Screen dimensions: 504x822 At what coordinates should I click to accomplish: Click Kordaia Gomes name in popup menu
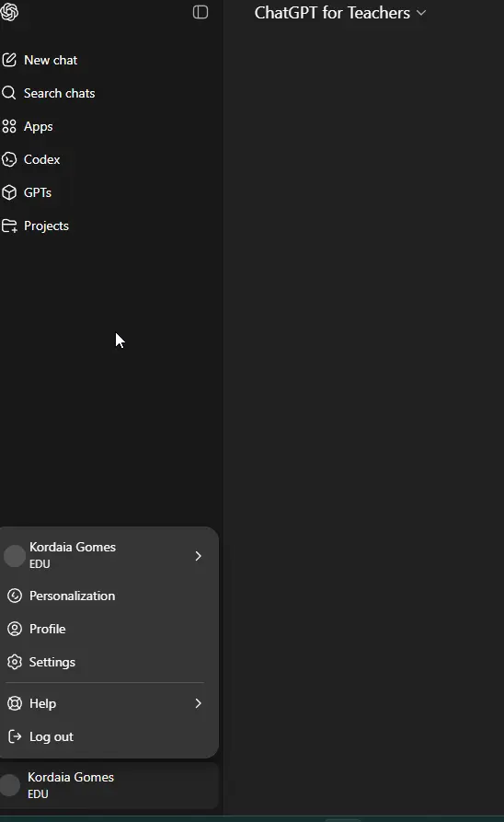point(73,547)
